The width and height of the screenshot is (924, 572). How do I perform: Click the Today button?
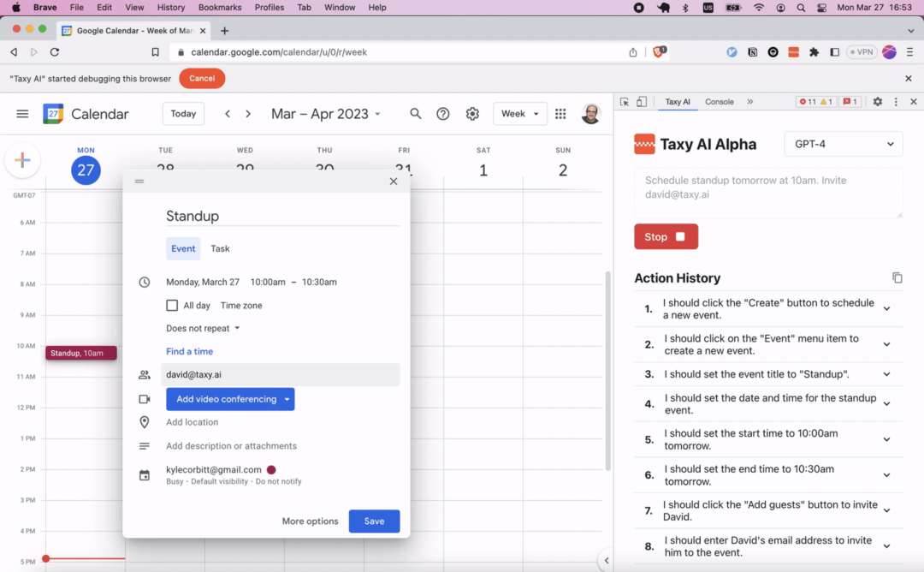click(183, 114)
